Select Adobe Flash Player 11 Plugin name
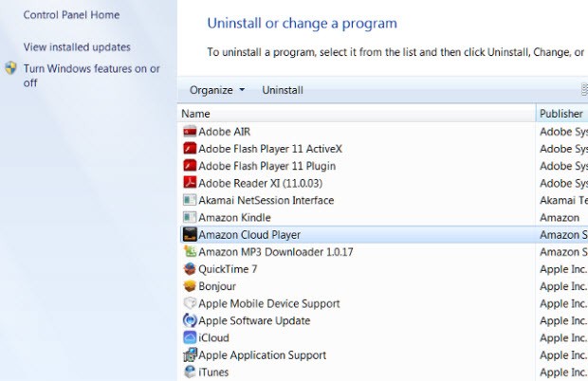This screenshot has height=381, width=588. coord(267,166)
